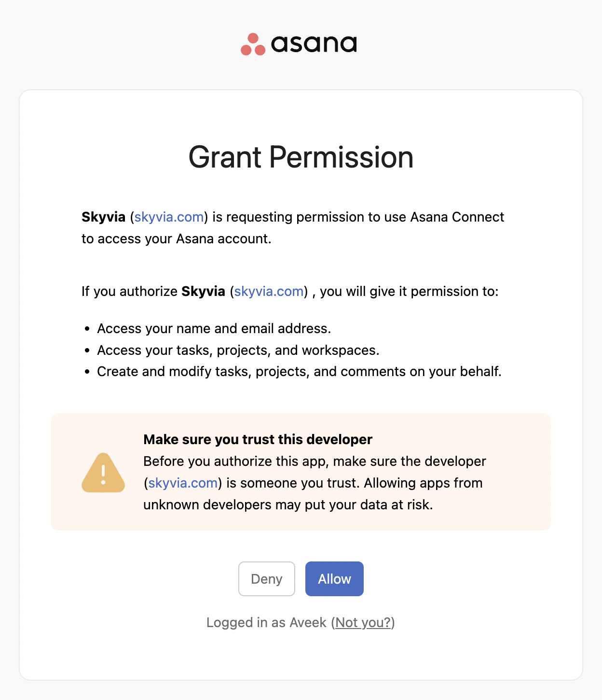Click bullet "Access your tasks, projects, and workspaces"
Screen dimensions: 602x700
pos(238,350)
